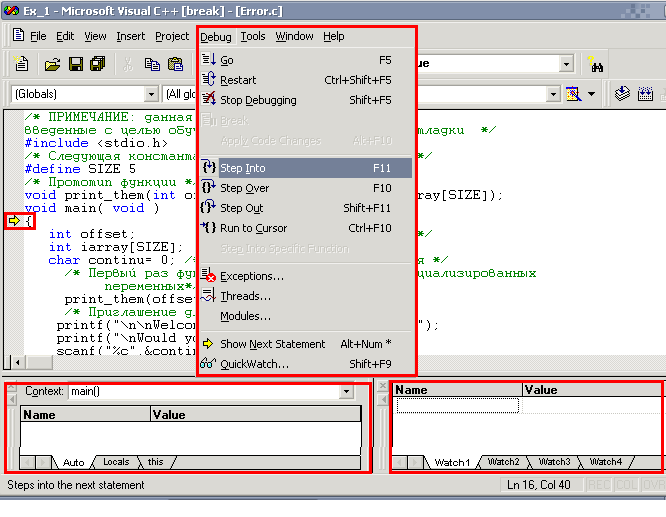
Task: Click the Threads icon in Debug menu
Action: tap(209, 295)
